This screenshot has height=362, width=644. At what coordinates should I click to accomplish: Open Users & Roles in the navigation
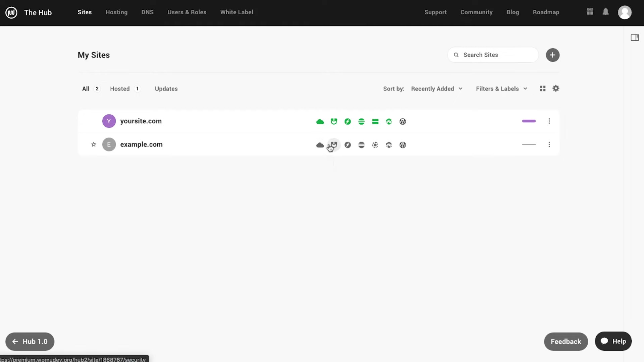point(187,12)
